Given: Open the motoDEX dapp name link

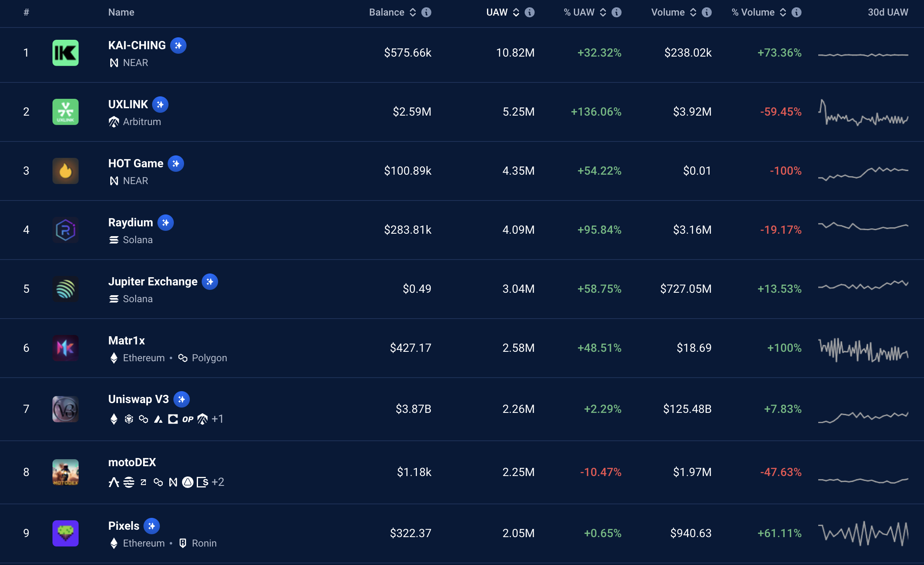Looking at the screenshot, I should coord(132,462).
